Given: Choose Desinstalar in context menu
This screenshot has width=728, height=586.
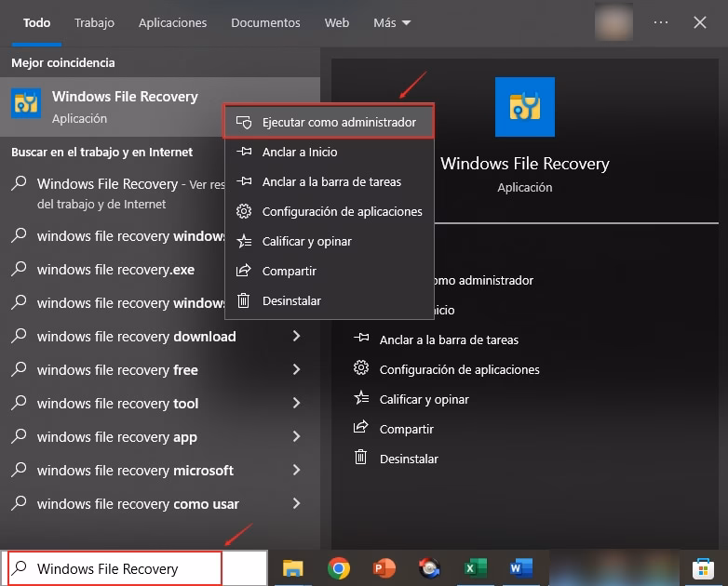Looking at the screenshot, I should 330,300.
